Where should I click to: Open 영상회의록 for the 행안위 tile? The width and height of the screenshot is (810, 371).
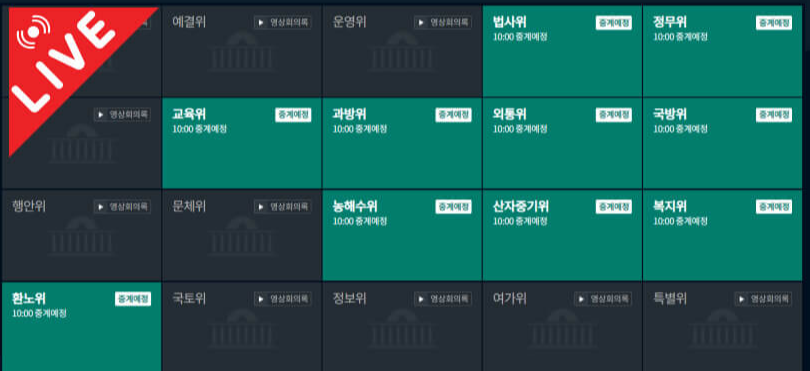tap(122, 207)
